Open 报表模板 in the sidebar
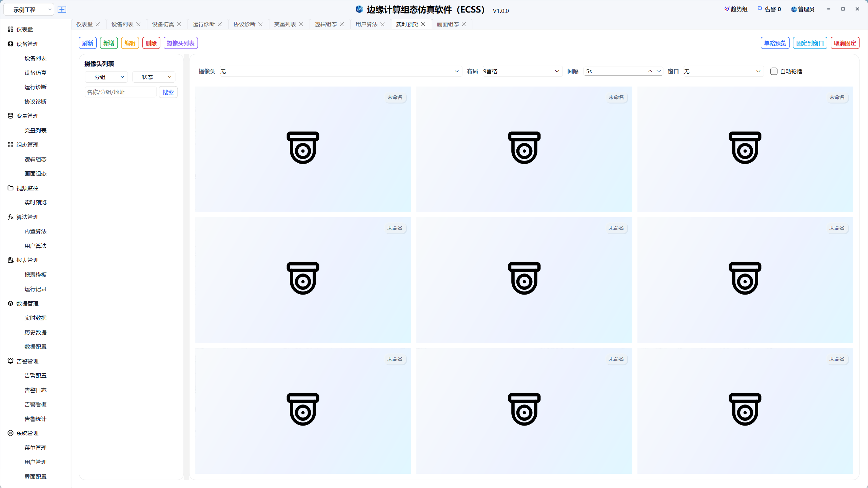 coord(35,275)
